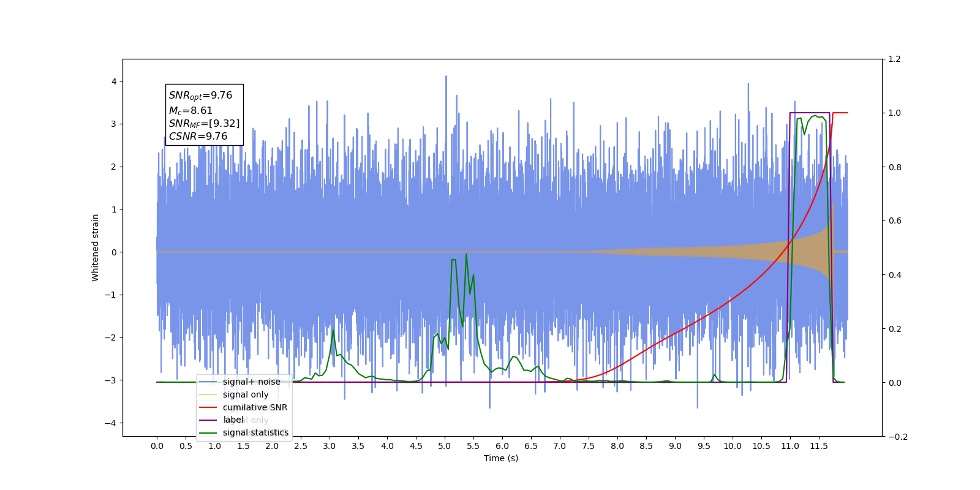Viewport: 980px width, 490px height.
Task: Click the 10.0 tick label on the time axis
Action: coord(733,446)
